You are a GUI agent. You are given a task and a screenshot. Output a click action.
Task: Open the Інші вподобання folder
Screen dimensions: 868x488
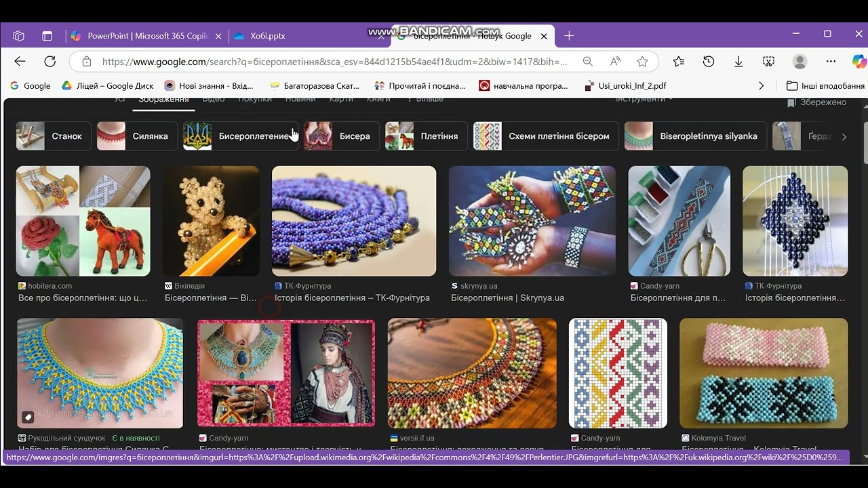pyautogui.click(x=825, y=86)
